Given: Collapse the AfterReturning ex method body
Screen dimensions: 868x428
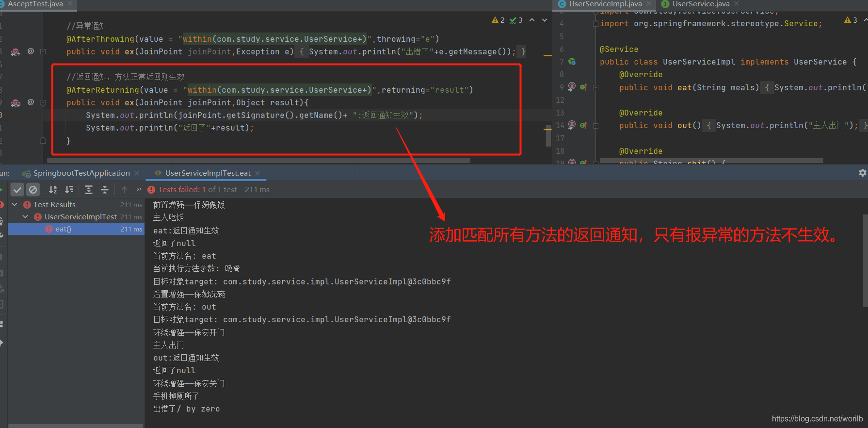Looking at the screenshot, I should [x=43, y=103].
